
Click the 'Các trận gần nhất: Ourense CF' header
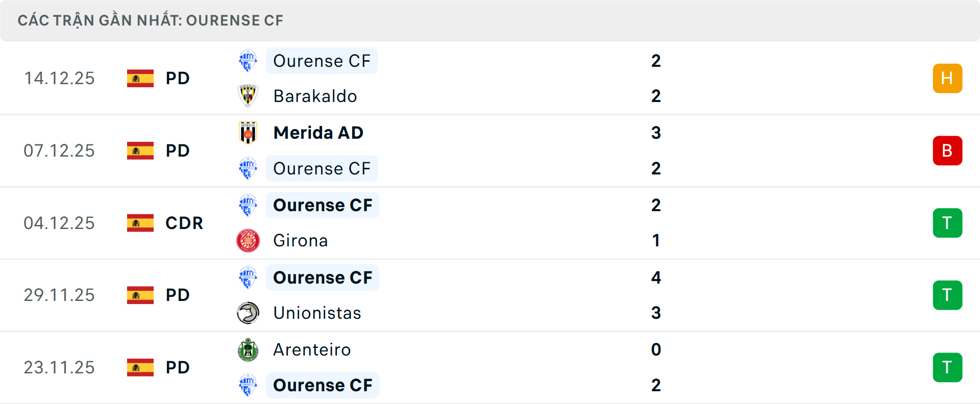coord(151,20)
